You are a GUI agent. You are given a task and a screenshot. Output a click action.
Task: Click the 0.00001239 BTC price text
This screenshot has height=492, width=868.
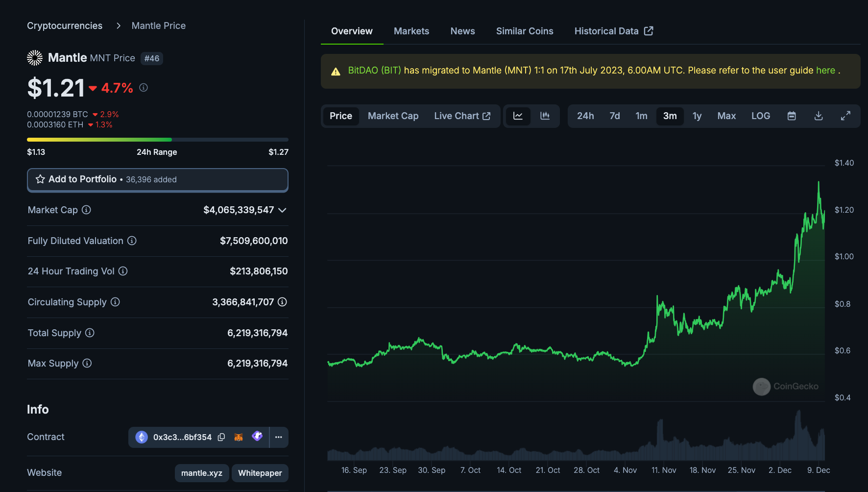point(57,114)
